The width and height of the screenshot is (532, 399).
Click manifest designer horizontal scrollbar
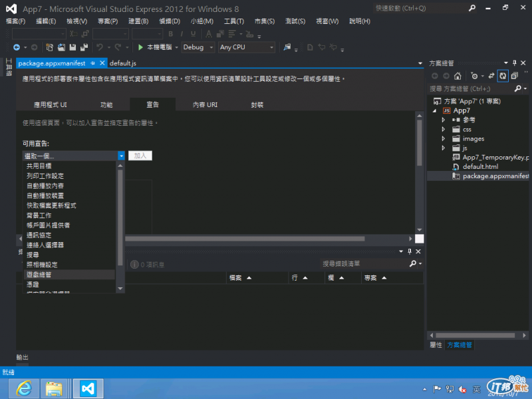pos(244,239)
